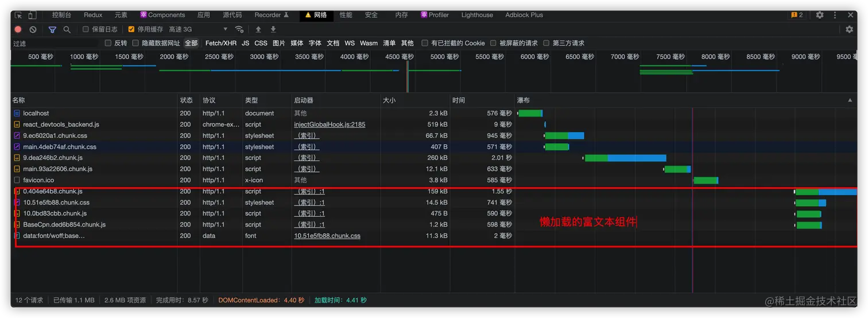The height and width of the screenshot is (318, 868).
Task: Open the 2 issues warning badge
Action: [x=797, y=15]
